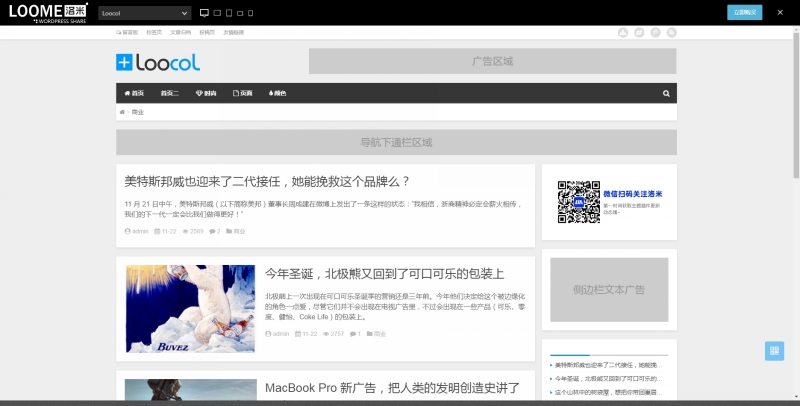
Task: Click the scrollbar up arrow
Action: coord(796,28)
